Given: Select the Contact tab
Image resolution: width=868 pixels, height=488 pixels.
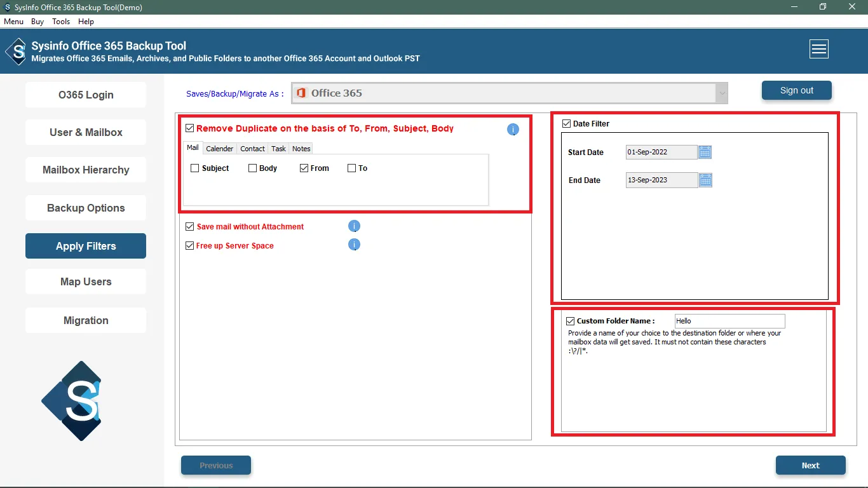Looking at the screenshot, I should [252, 149].
